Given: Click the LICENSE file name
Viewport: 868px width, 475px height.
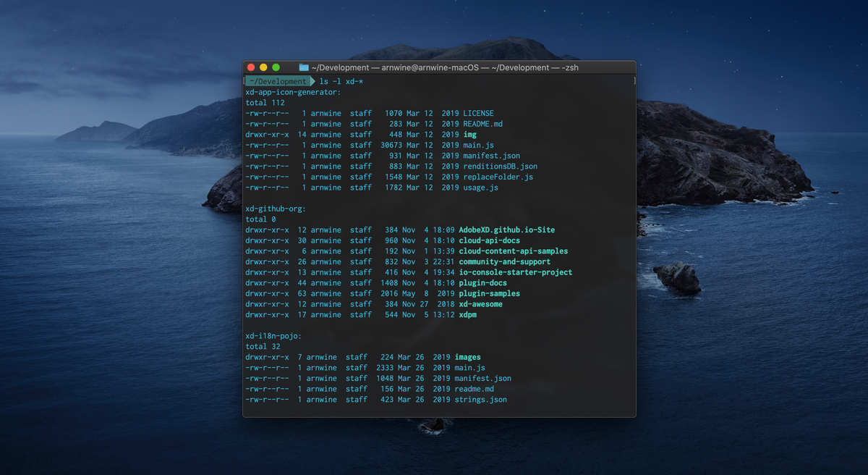Looking at the screenshot, I should [x=478, y=114].
